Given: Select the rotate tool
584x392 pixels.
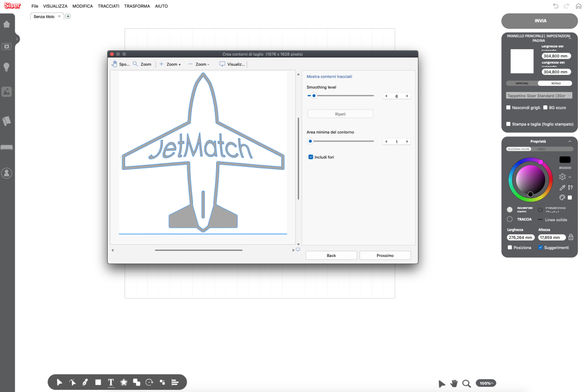Looking at the screenshot, I should 149,382.
